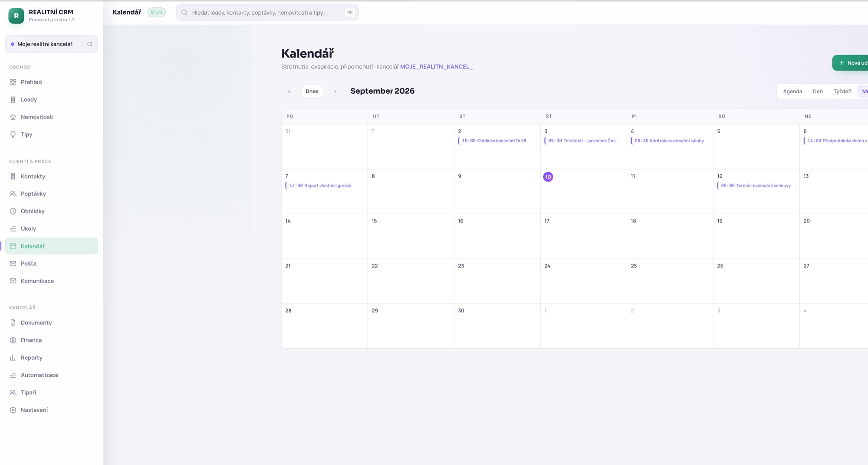Click the Finance dollar icon
Screen dimensions: 868x465
click(x=13, y=340)
